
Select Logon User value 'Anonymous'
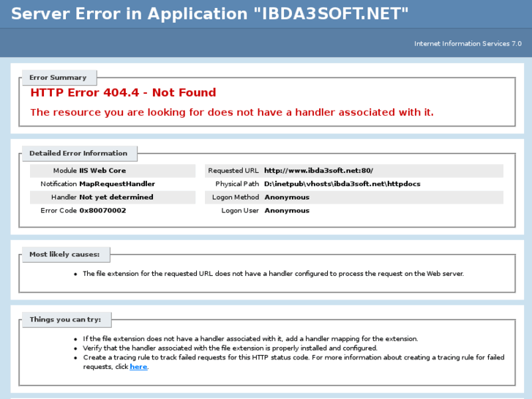tap(287, 211)
